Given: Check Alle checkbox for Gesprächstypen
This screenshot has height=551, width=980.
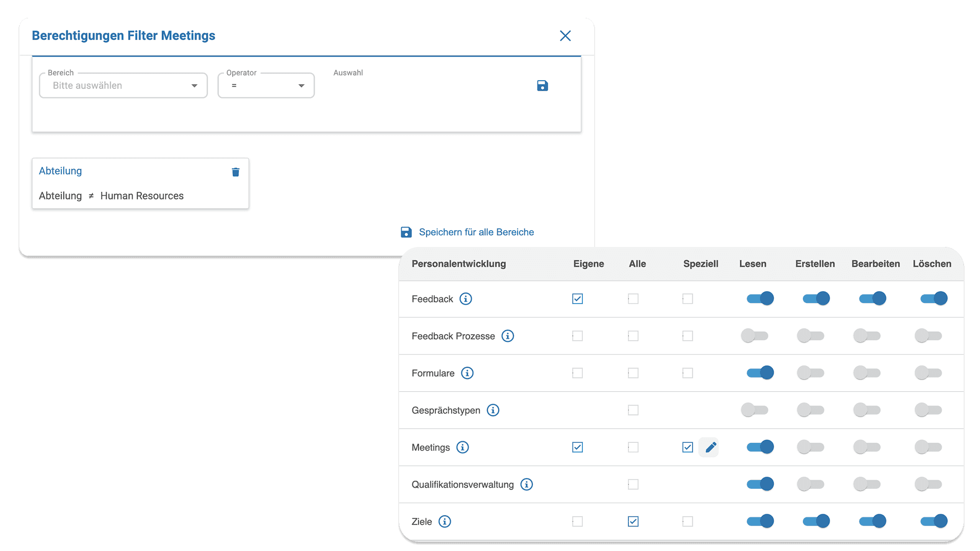Looking at the screenshot, I should (633, 410).
